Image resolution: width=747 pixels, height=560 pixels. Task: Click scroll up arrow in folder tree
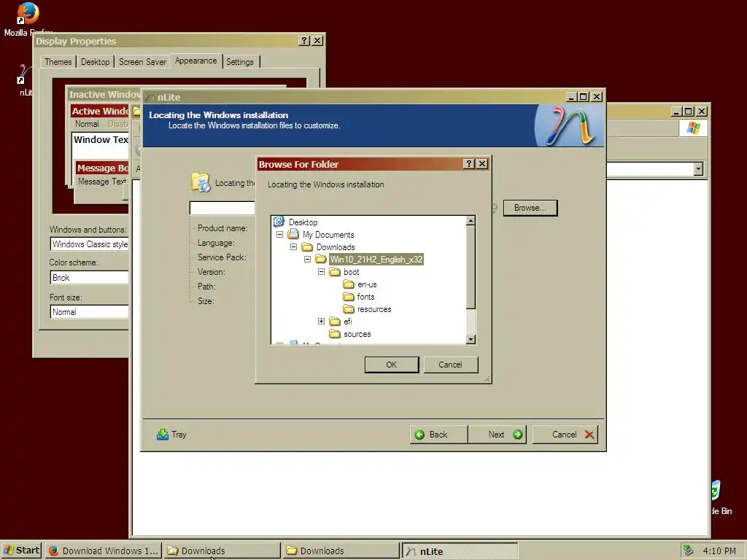[471, 220]
